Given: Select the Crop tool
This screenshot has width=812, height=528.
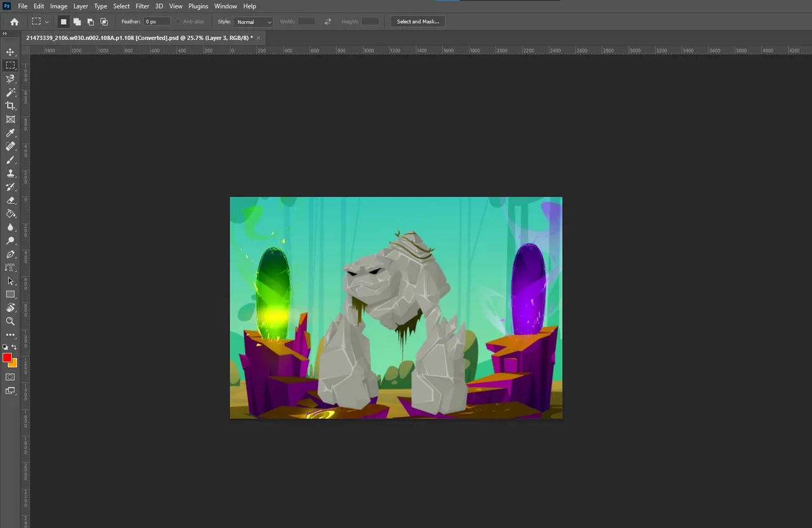Looking at the screenshot, I should 10,106.
